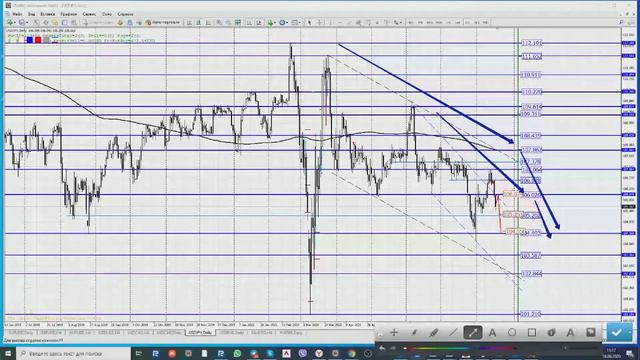Pick the plus crosshair annotation tool
The width and height of the screenshot is (640, 360).
coord(394,333)
